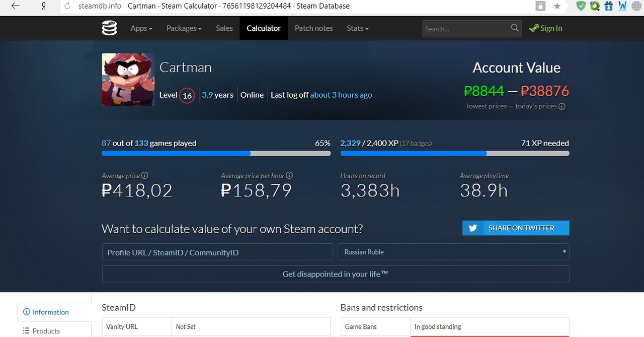Click the level 16 badge
The width and height of the screenshot is (644, 337).
[x=187, y=95]
